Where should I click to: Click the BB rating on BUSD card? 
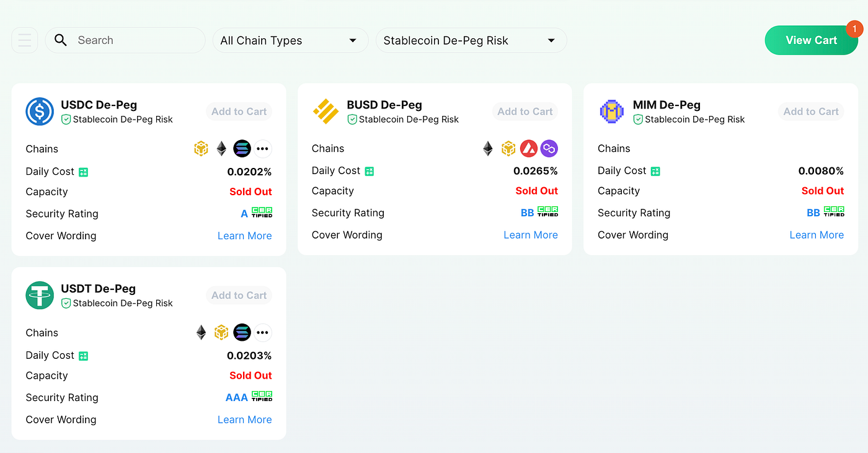[527, 213]
